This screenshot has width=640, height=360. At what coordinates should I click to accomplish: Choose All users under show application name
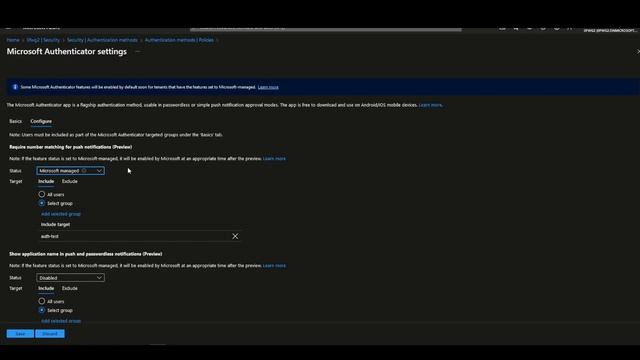pos(42,301)
